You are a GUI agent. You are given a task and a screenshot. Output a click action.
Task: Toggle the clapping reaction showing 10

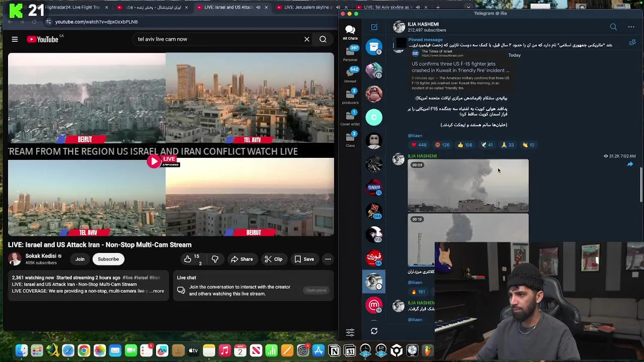tap(528, 145)
